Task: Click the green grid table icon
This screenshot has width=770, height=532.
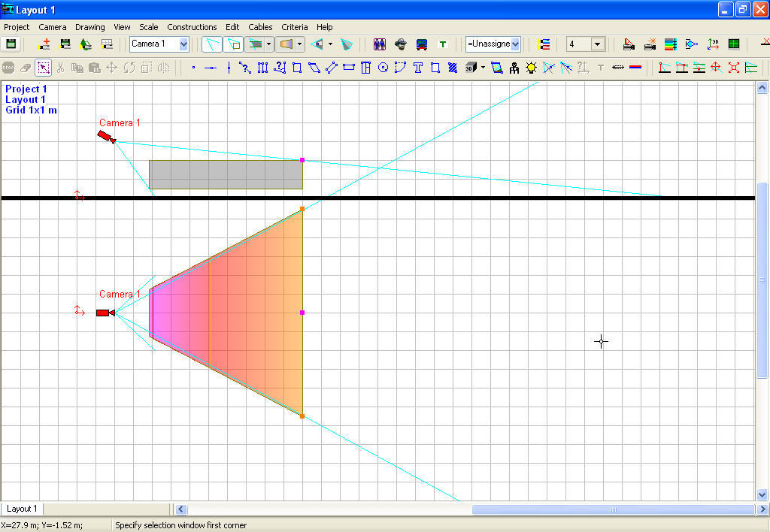Action: tap(733, 44)
